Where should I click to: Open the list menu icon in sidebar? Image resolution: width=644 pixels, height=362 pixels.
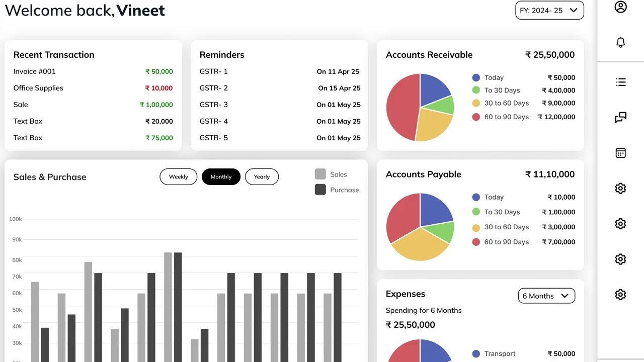[x=620, y=82]
